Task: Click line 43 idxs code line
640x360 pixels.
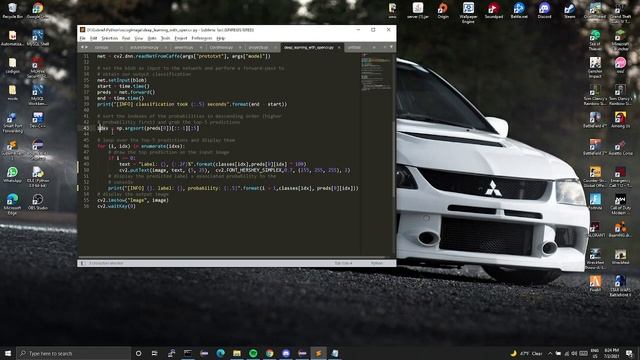Action: point(149,128)
